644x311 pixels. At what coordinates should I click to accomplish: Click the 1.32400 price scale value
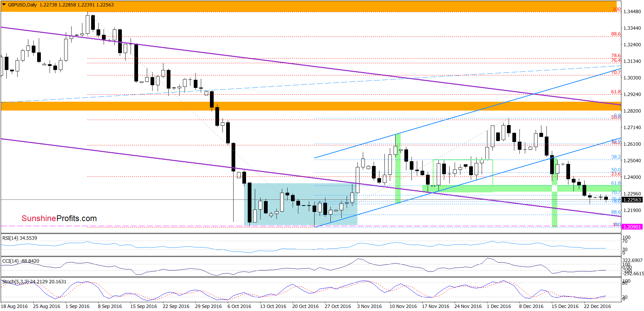[x=632, y=45]
